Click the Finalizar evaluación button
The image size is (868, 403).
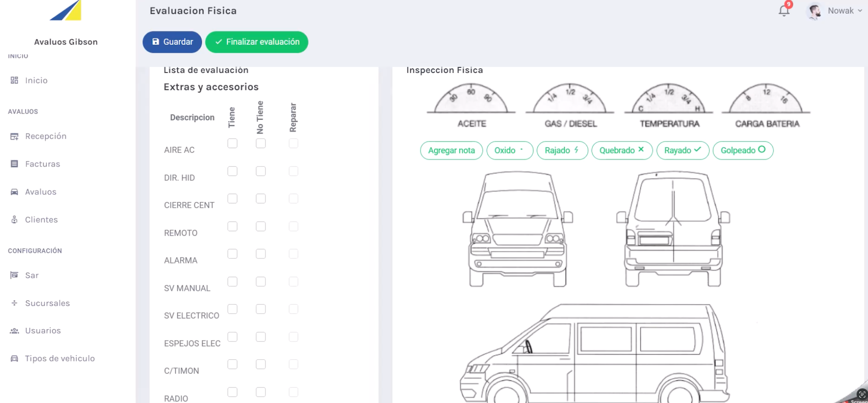click(x=257, y=42)
